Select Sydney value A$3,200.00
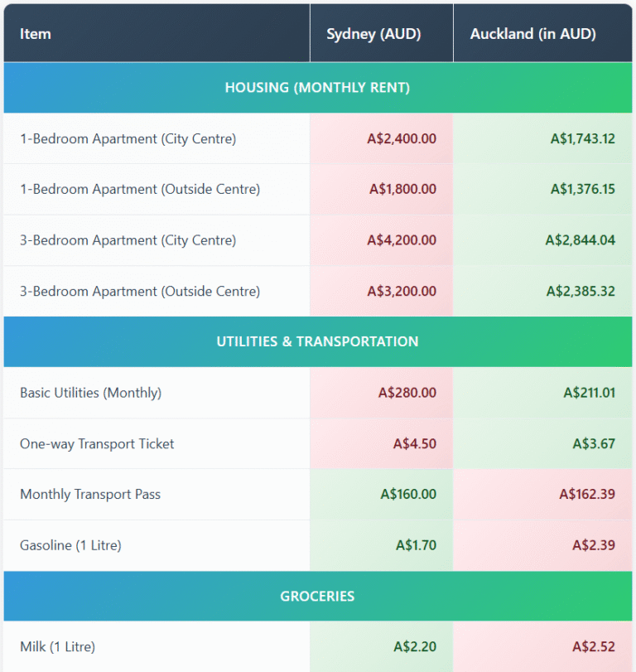Screen dimensions: 636x672 pyautogui.click(x=402, y=292)
